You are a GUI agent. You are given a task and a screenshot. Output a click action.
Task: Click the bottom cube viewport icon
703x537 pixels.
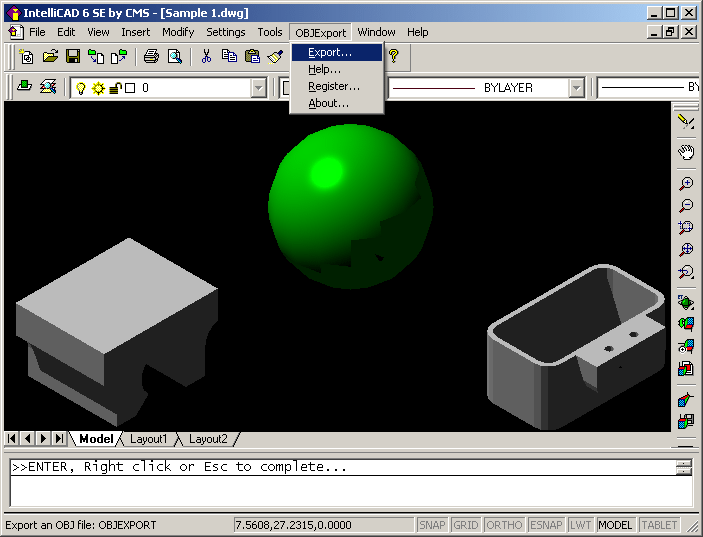click(x=686, y=421)
